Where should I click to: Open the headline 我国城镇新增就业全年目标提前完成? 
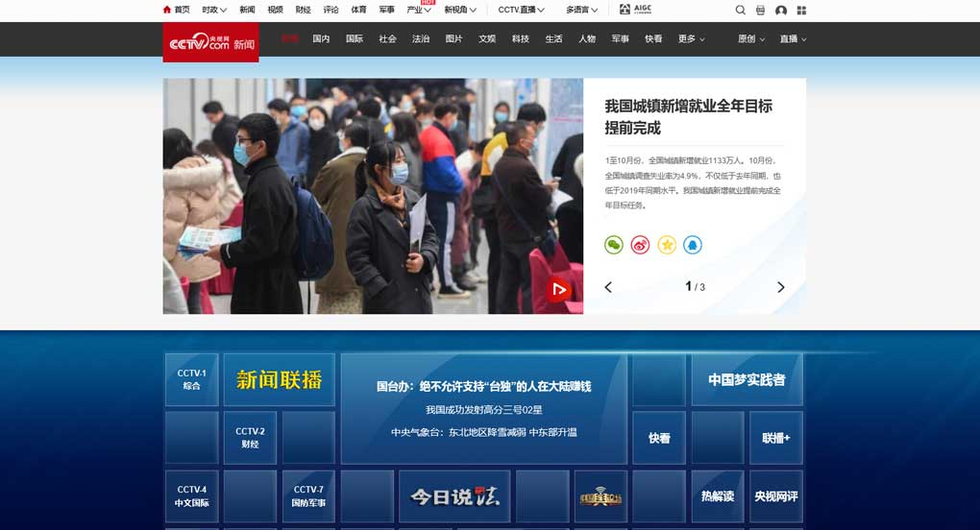[688, 116]
